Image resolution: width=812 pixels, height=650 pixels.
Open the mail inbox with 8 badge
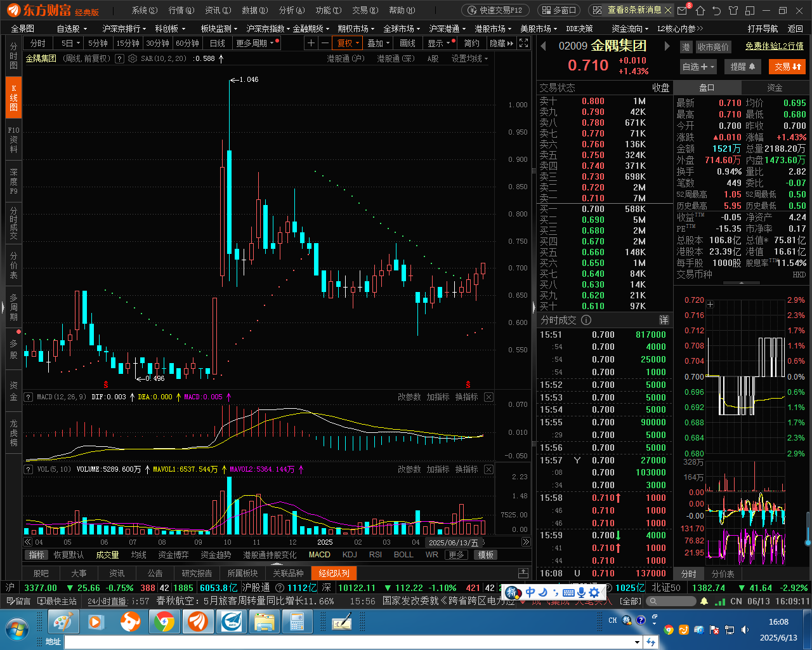683,10
